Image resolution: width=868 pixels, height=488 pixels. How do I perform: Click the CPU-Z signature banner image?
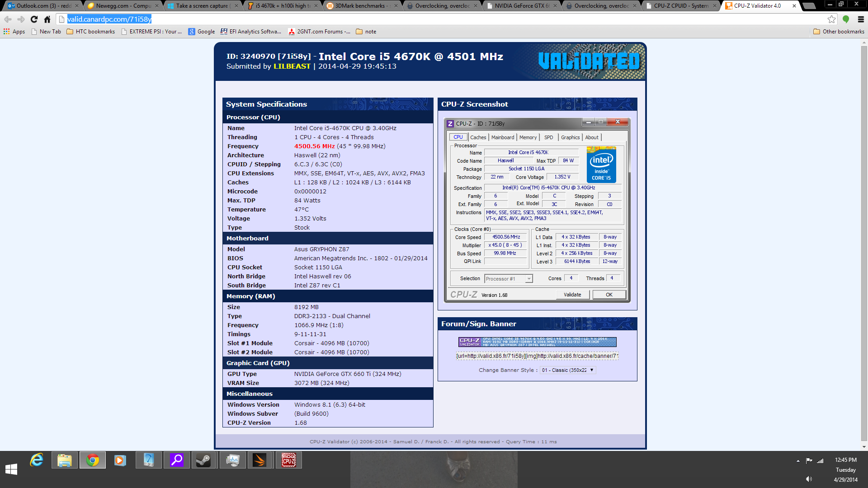tap(538, 342)
